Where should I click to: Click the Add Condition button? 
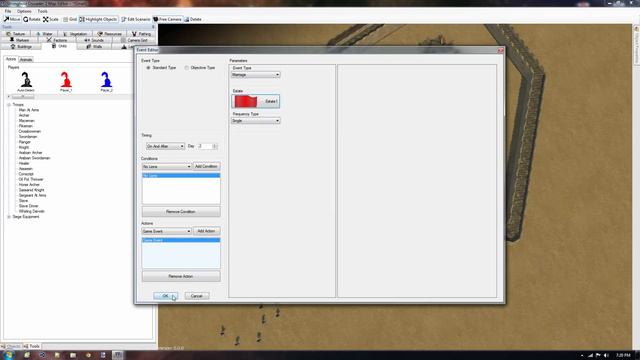[x=206, y=167]
